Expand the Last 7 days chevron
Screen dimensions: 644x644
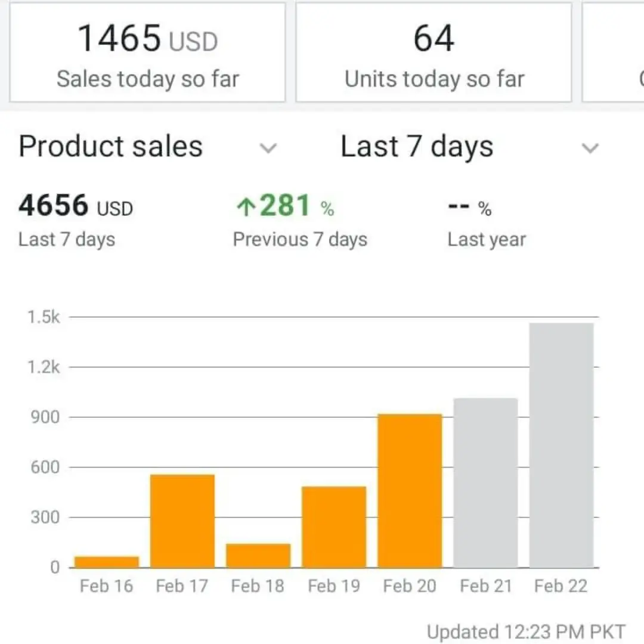point(590,148)
